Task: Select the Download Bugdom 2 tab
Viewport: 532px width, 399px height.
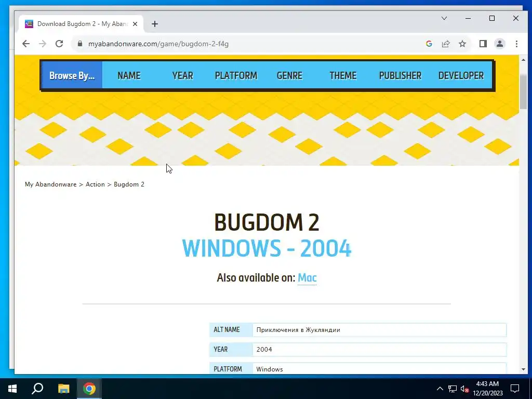Action: tap(82, 24)
